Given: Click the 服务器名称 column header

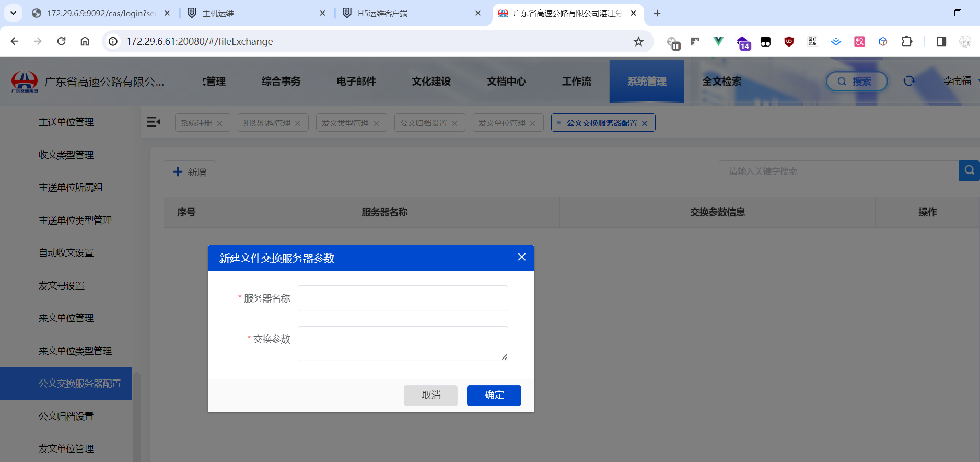Looking at the screenshot, I should coord(384,212).
